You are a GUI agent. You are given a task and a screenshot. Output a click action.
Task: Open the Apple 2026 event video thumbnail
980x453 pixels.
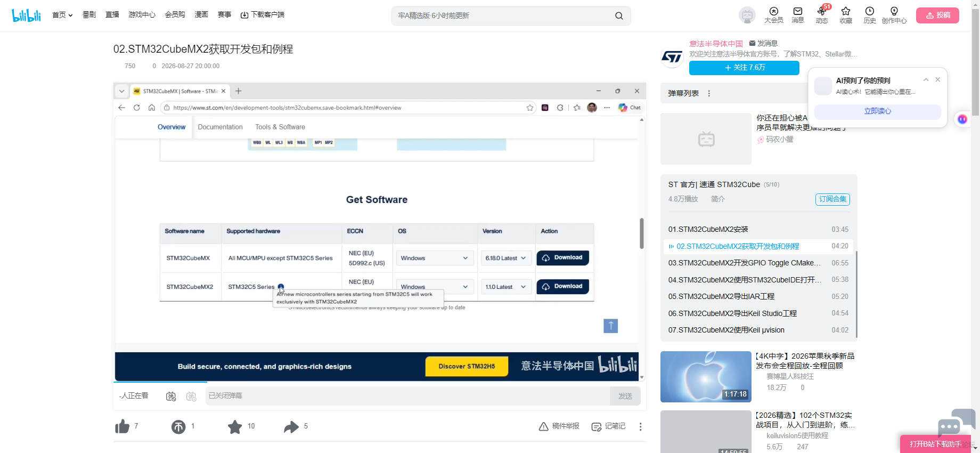[706, 377]
